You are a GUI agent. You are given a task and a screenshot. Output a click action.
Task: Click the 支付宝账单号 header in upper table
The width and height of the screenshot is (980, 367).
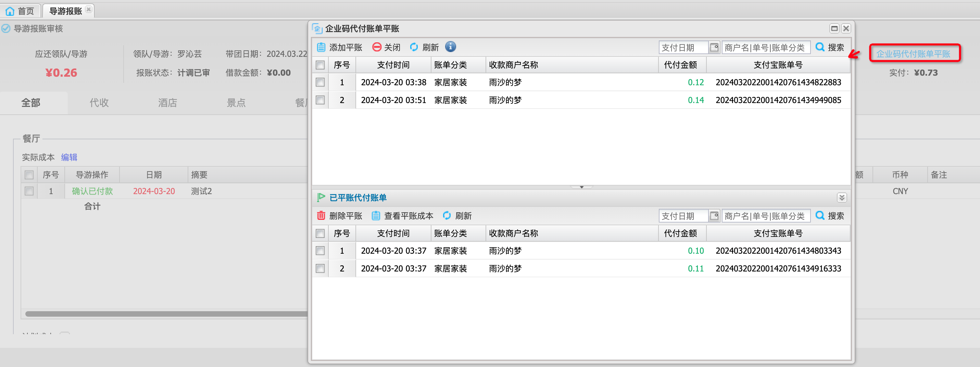778,65
